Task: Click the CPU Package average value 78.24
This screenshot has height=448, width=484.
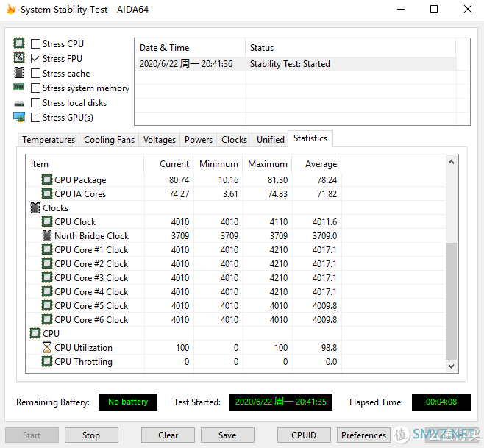Action: pos(327,179)
